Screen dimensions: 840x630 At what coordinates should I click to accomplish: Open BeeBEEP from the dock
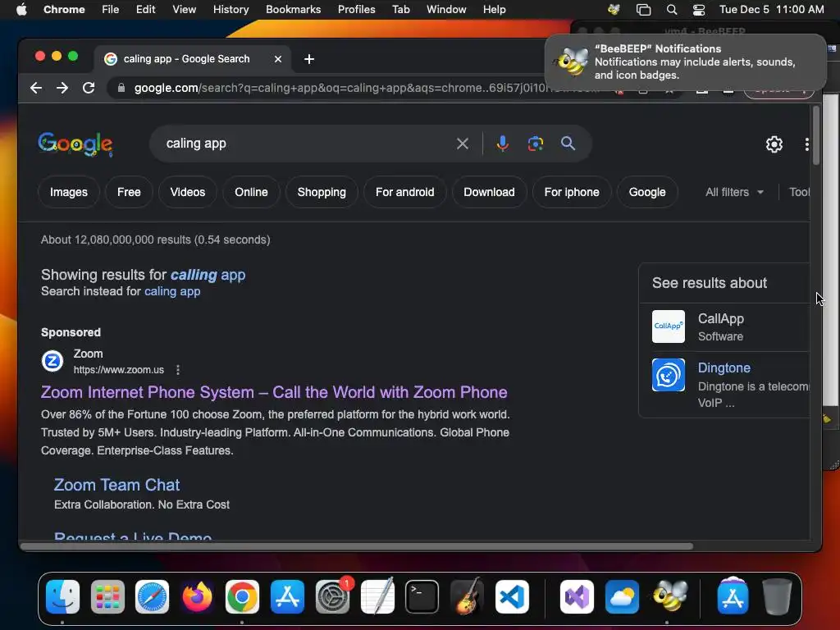pos(669,597)
